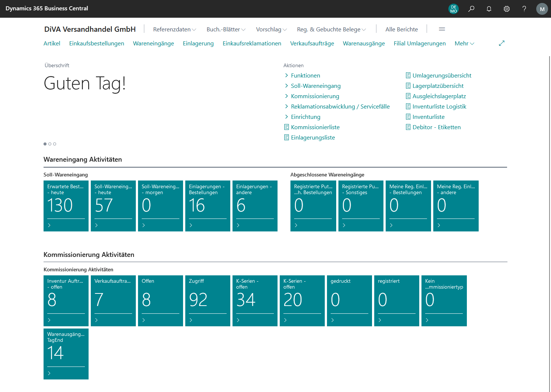Open the Artikel navigation item
This screenshot has width=551, height=392.
[x=52, y=43]
